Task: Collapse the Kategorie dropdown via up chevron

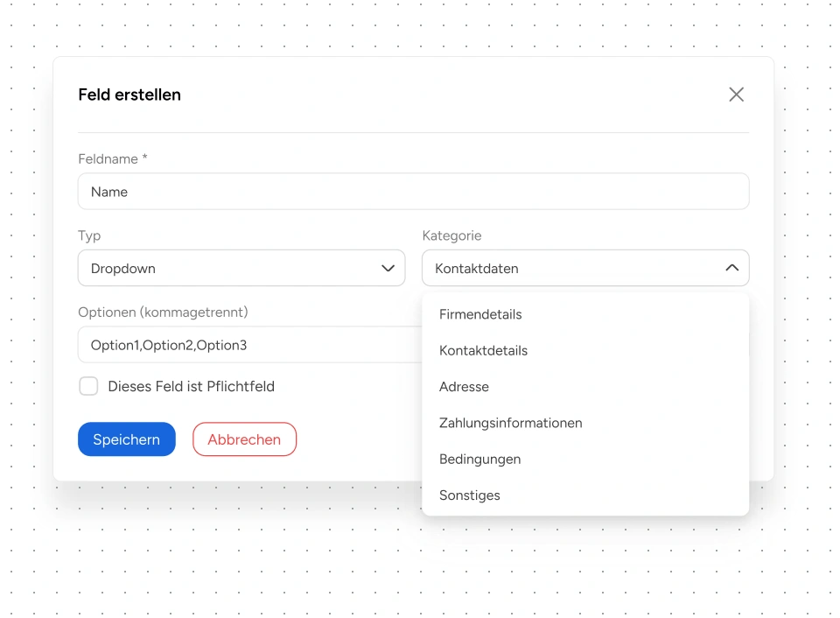Action: [x=732, y=269]
